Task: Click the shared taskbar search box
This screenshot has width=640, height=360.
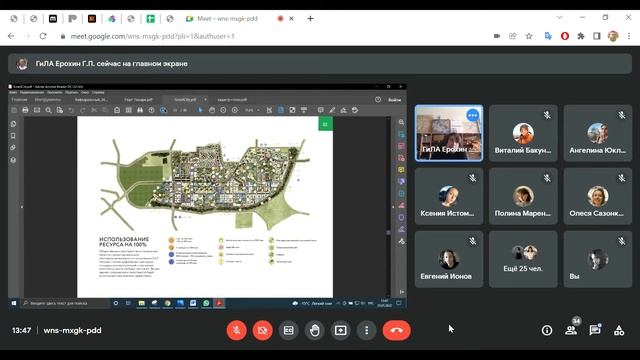Action: (65, 303)
